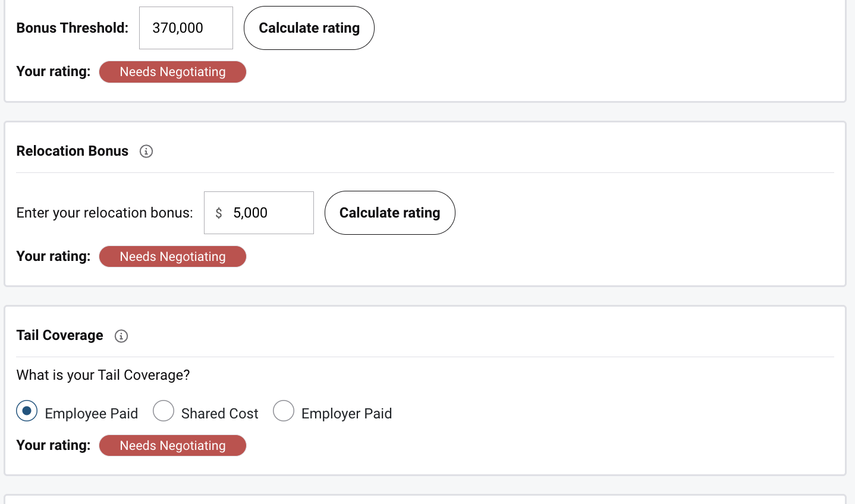Click the Needs Negotiating badge under Bonus Threshold
The height and width of the screenshot is (504, 855).
[x=172, y=72]
